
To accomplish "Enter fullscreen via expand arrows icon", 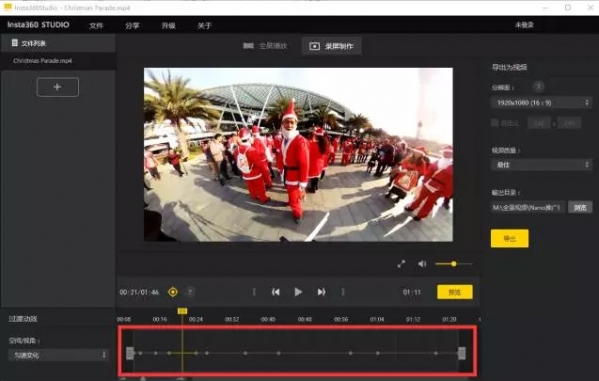I will click(x=401, y=264).
